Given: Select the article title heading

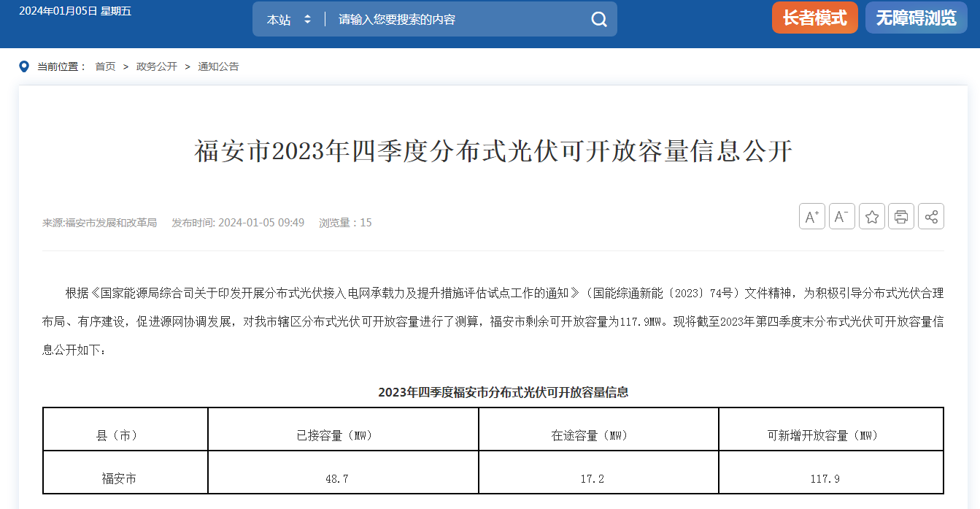Looking at the screenshot, I should (493, 152).
